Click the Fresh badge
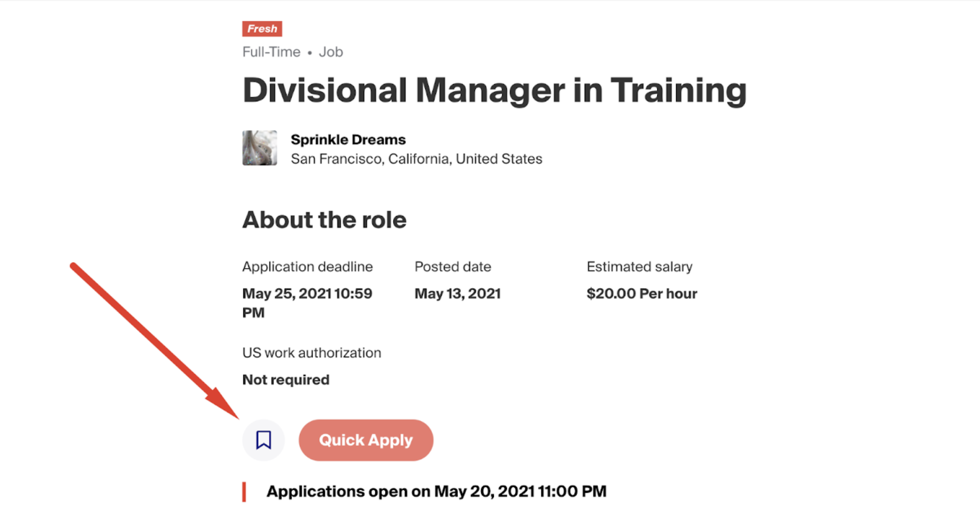The image size is (980, 527). (x=262, y=29)
